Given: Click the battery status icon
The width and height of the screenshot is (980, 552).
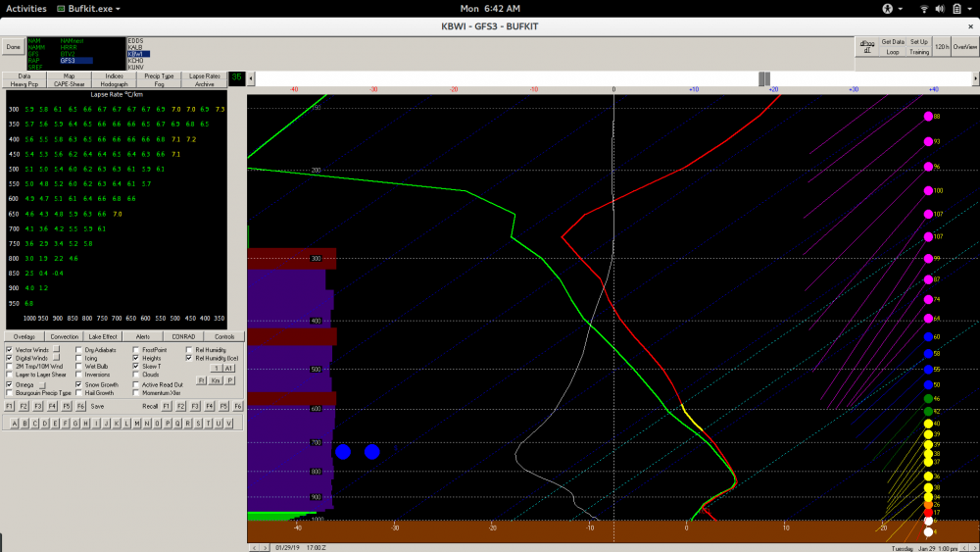Looking at the screenshot, I should 956,9.
